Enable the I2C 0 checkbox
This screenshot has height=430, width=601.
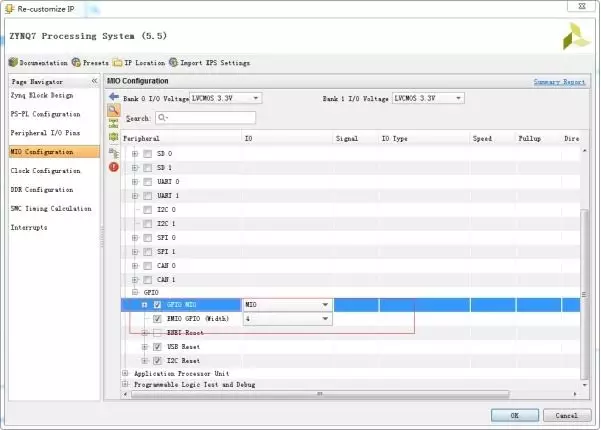point(147,210)
